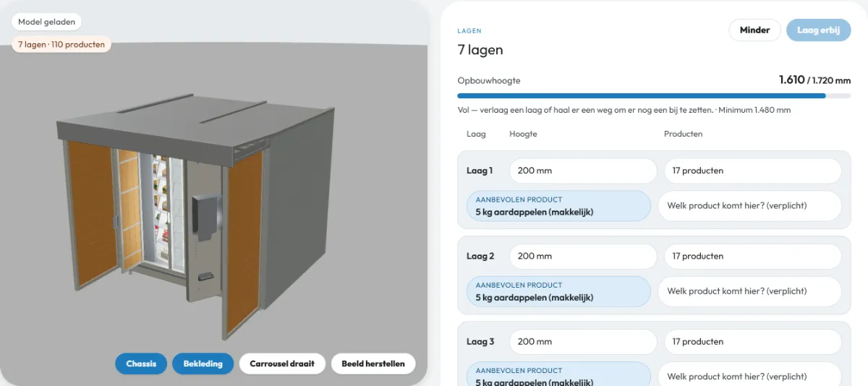
Task: Click the Opbouwhoogte progress bar
Action: [654, 95]
